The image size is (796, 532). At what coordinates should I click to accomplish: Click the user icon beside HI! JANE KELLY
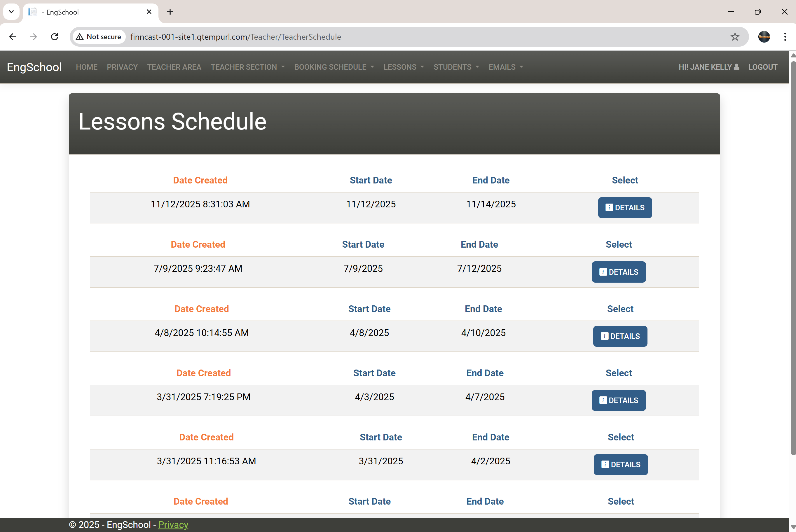[736, 67]
